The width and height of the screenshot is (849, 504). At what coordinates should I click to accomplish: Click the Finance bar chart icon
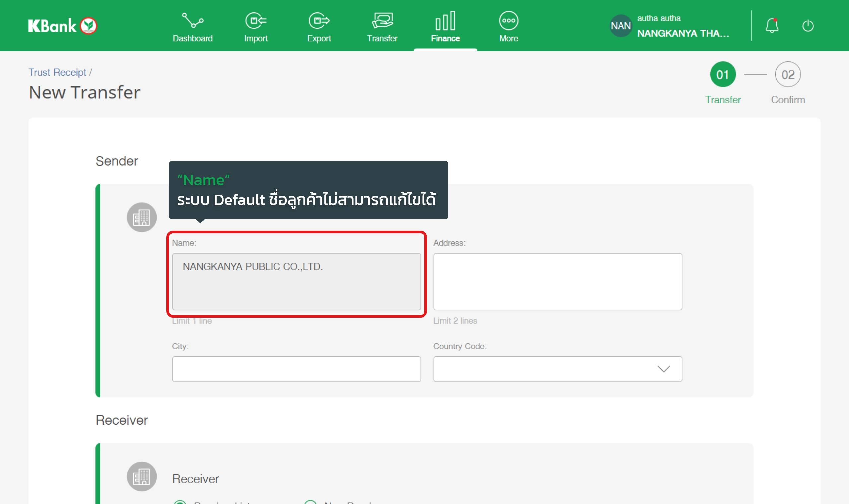coord(445,20)
